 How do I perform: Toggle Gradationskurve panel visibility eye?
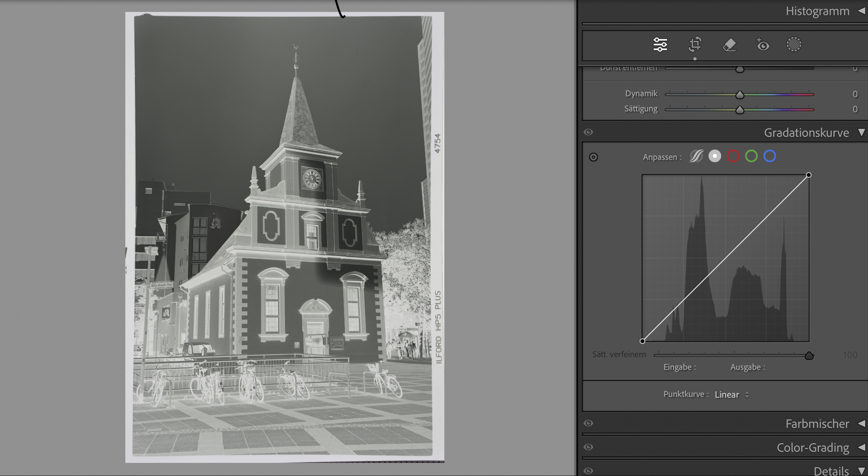pos(588,132)
